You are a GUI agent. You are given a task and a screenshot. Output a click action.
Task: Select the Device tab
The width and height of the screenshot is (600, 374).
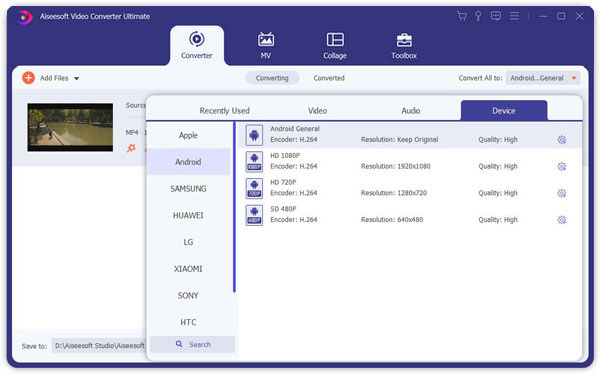(x=504, y=111)
